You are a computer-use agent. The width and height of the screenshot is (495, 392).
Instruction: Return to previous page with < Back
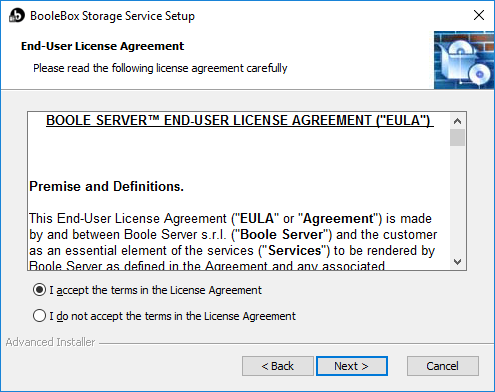coord(278,366)
